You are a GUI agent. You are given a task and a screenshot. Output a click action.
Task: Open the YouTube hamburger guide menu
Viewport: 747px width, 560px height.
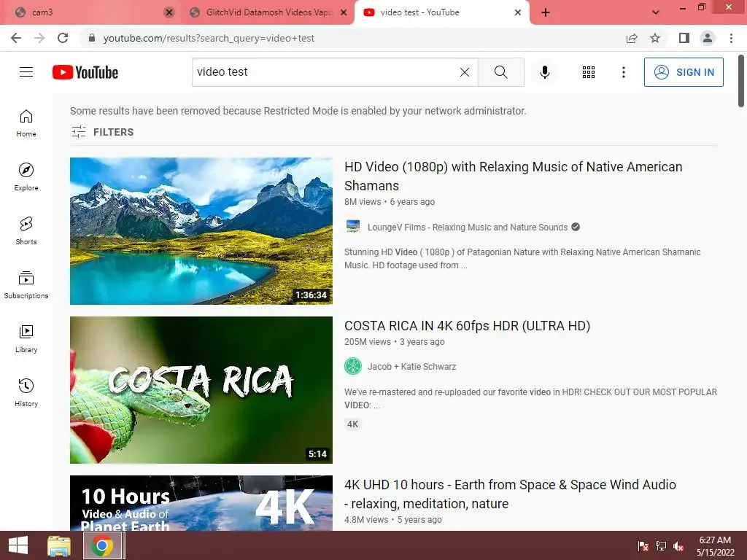pyautogui.click(x=26, y=72)
